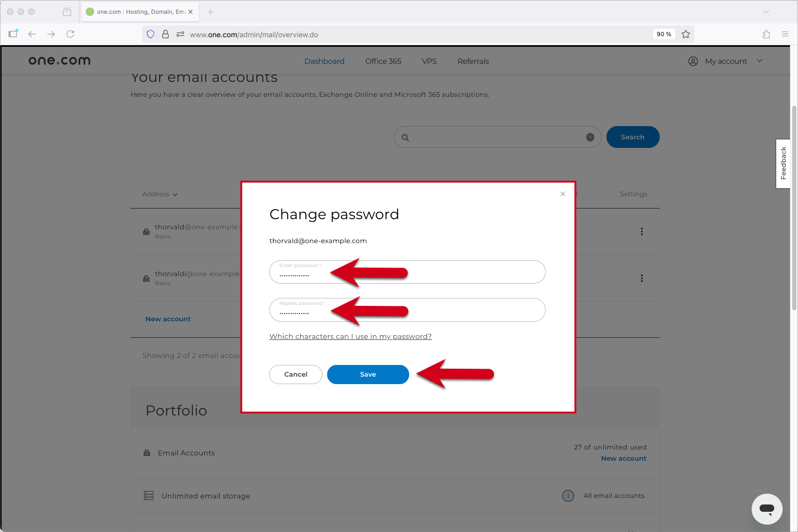Viewport: 798px width, 532px height.
Task: Open the password characters help link
Action: pyautogui.click(x=350, y=336)
